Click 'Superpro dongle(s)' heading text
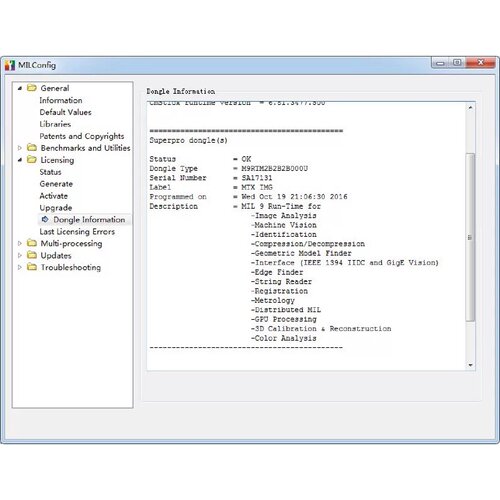 pos(188,140)
